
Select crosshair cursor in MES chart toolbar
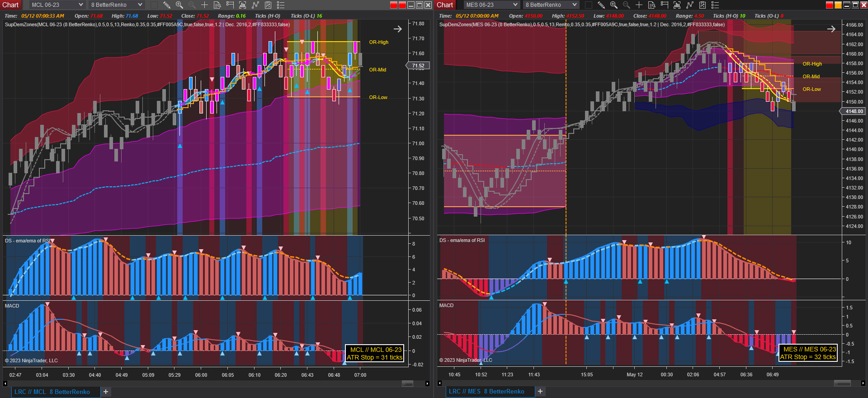tap(639, 5)
